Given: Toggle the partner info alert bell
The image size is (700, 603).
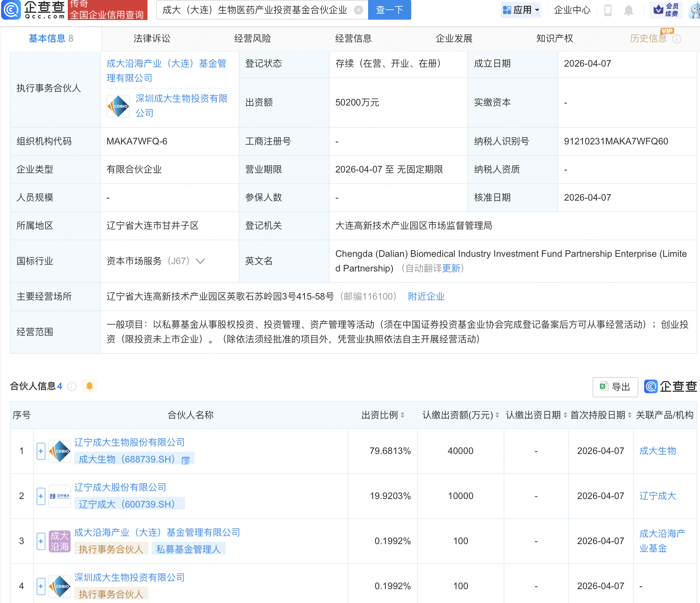Looking at the screenshot, I should pyautogui.click(x=89, y=386).
